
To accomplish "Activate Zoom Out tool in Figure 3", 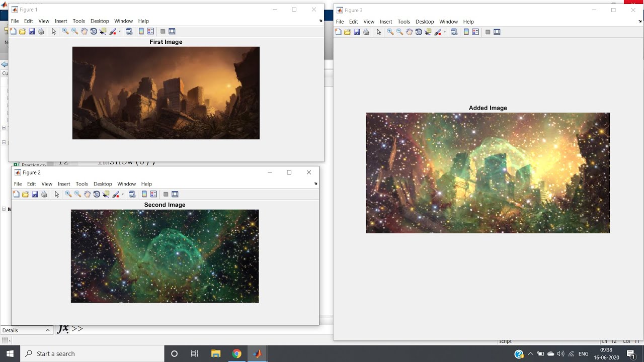I will click(x=400, y=32).
